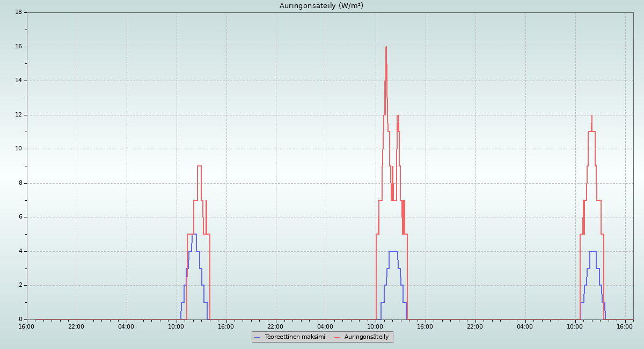
Task: Click the first 22:00 x-axis label from left
Action: (x=76, y=326)
